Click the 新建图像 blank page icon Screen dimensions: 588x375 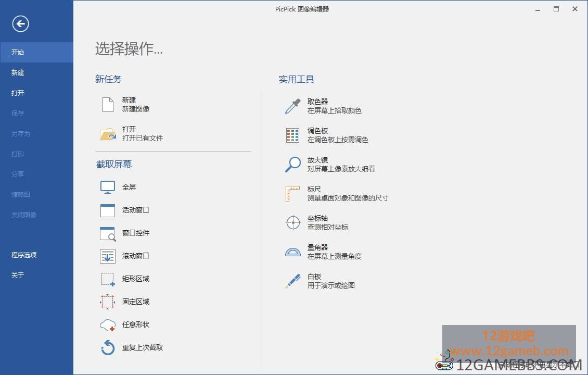108,105
